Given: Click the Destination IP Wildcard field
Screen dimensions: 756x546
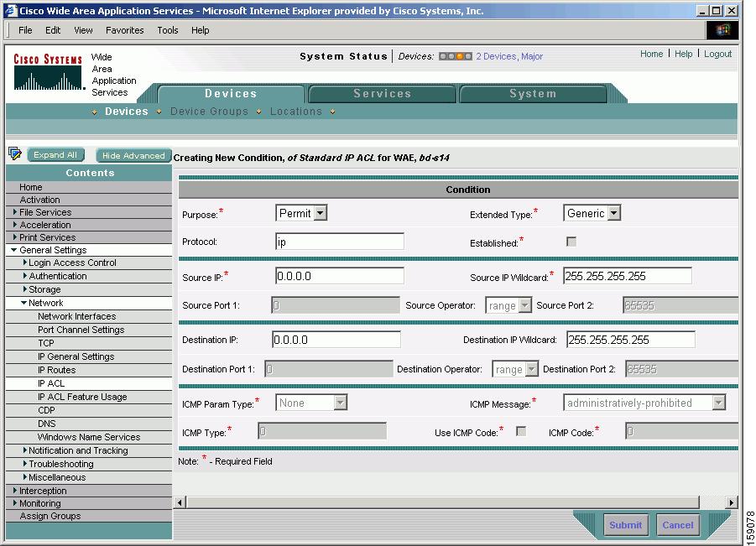Looking at the screenshot, I should [x=631, y=340].
